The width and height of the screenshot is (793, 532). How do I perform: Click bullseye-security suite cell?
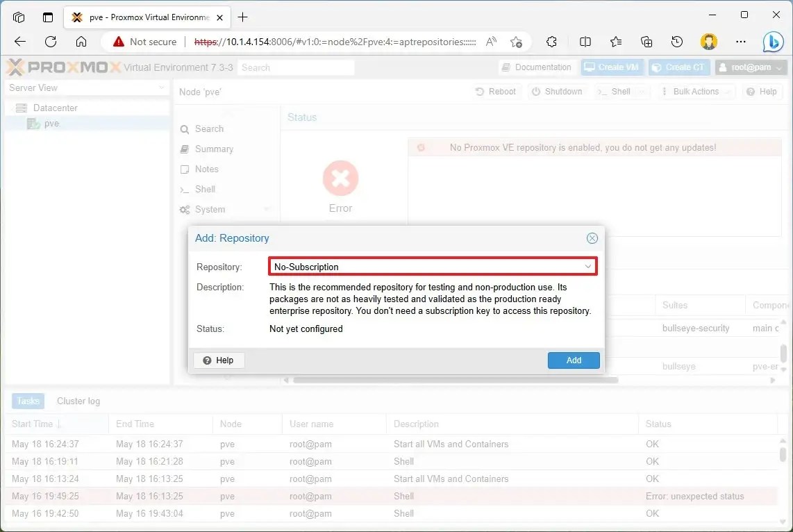(x=695, y=329)
